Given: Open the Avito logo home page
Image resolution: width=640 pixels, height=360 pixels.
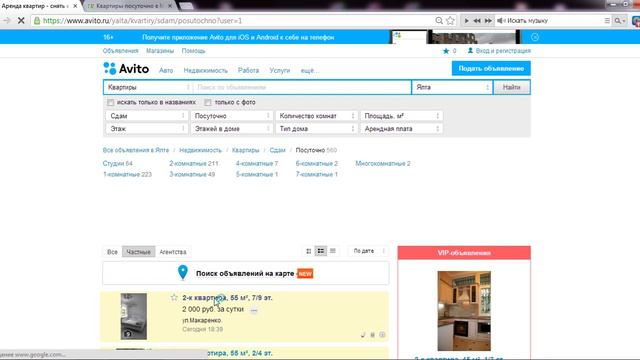Looking at the screenshot, I should [x=126, y=69].
